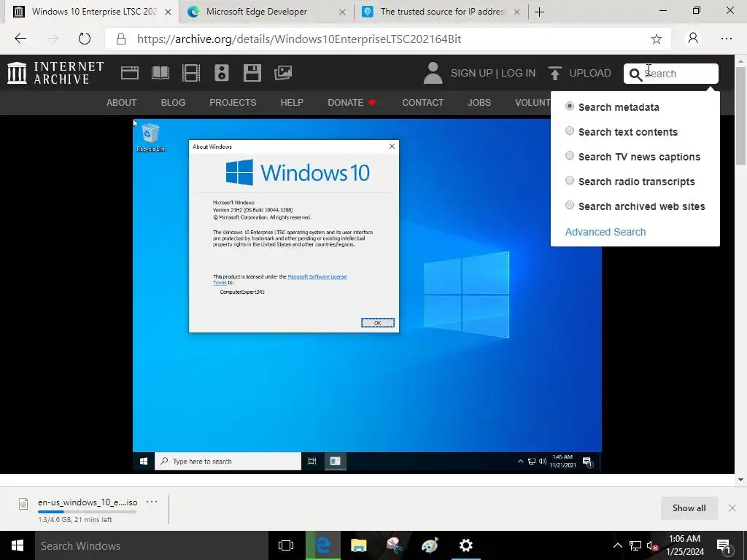The width and height of the screenshot is (747, 560).
Task: Open the browser profile icon
Action: [693, 39]
